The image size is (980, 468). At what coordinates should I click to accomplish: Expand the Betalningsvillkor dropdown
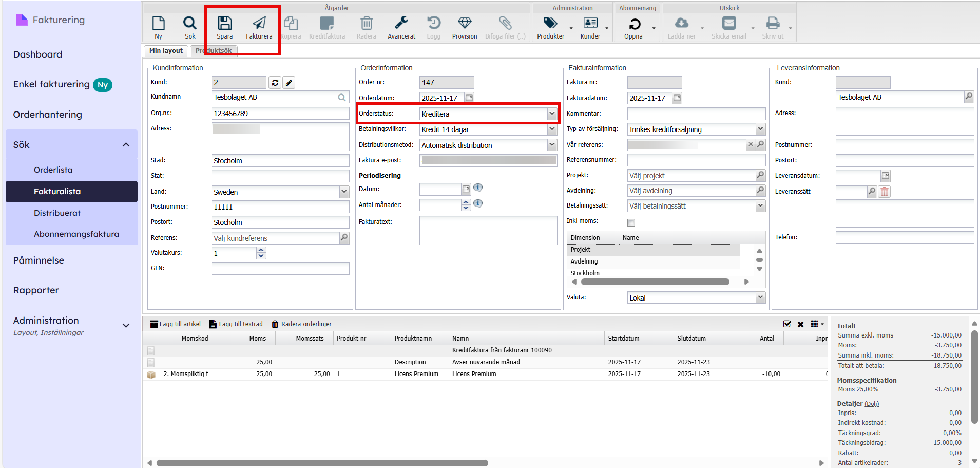(552, 129)
